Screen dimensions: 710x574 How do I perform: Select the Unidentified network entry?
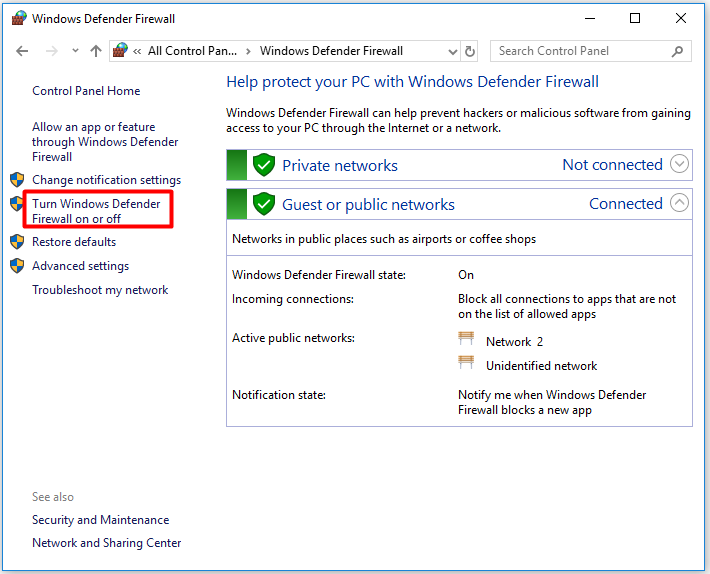tap(542, 366)
